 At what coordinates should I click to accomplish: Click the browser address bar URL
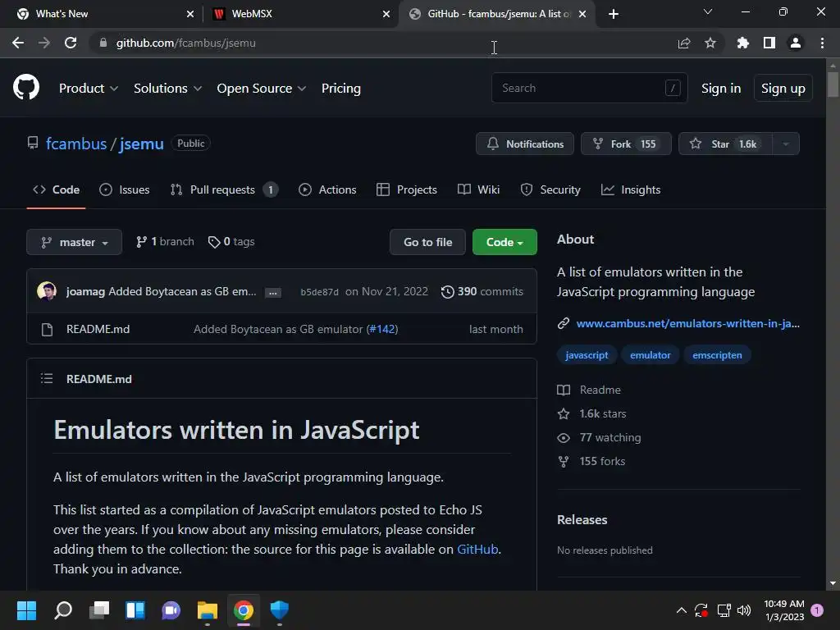point(185,43)
